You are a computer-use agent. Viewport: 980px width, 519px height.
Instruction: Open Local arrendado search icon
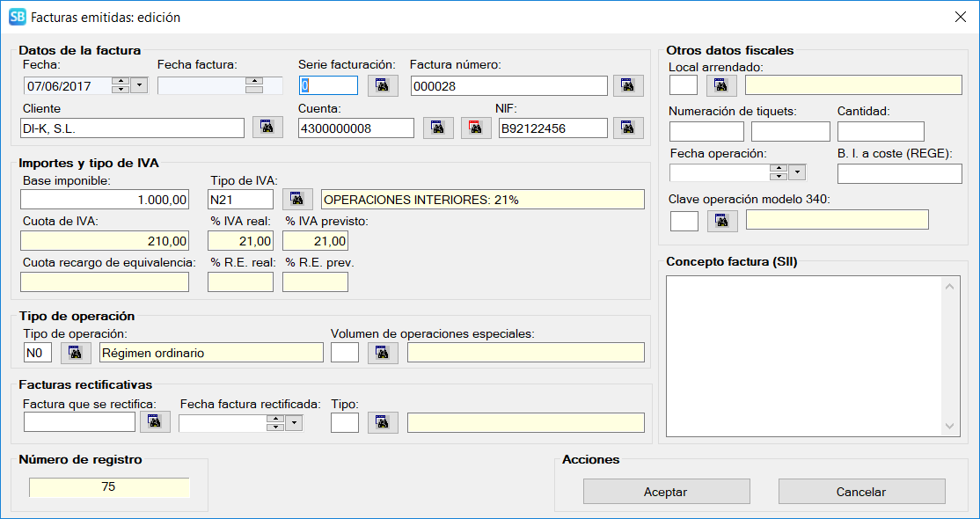coord(721,85)
